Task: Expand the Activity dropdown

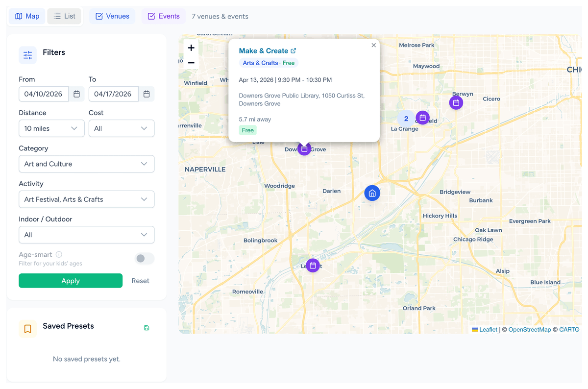Action: [x=86, y=199]
